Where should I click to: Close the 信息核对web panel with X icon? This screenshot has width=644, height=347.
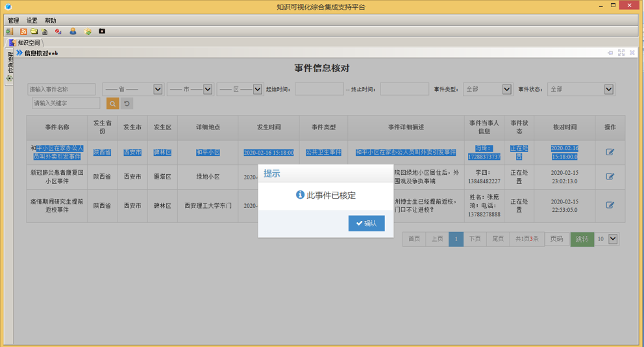pos(632,53)
